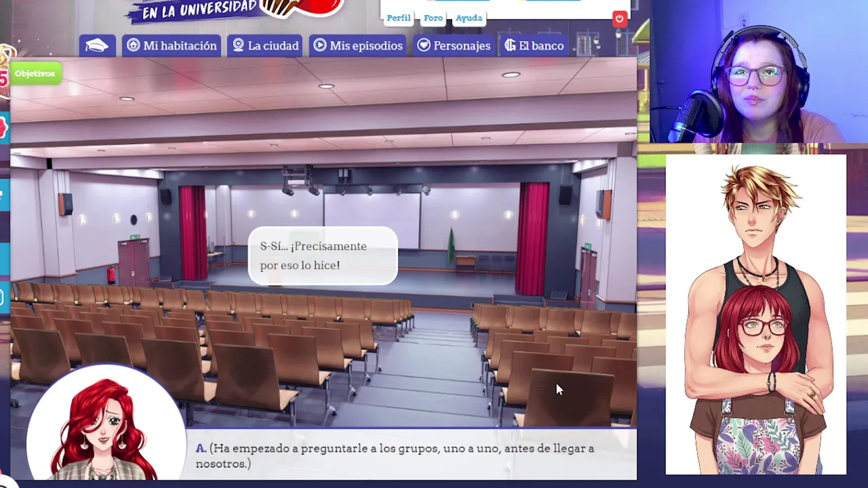
Task: Click the Perfil link
Action: [x=399, y=18]
